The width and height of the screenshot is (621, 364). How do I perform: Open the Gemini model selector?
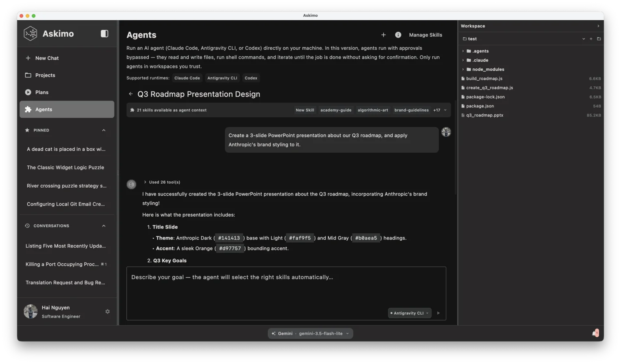tap(310, 333)
